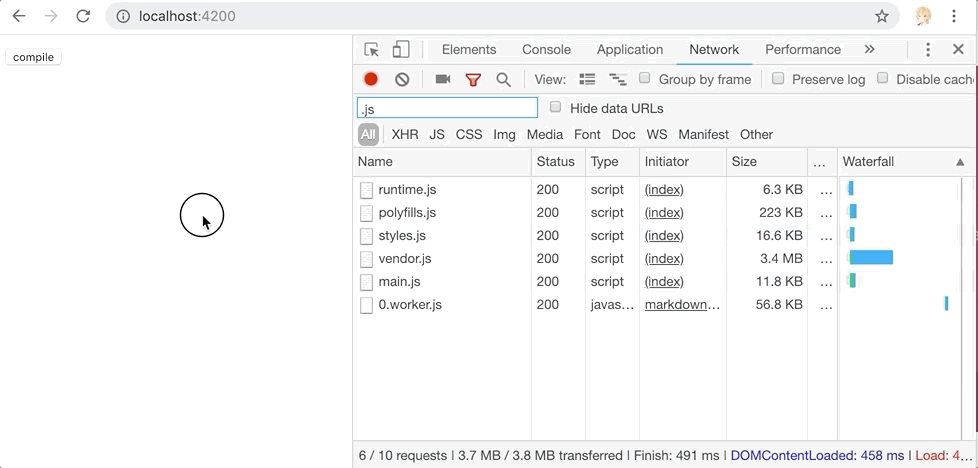The width and height of the screenshot is (978, 468).
Task: Reload the page in the browser
Action: pos(83,16)
